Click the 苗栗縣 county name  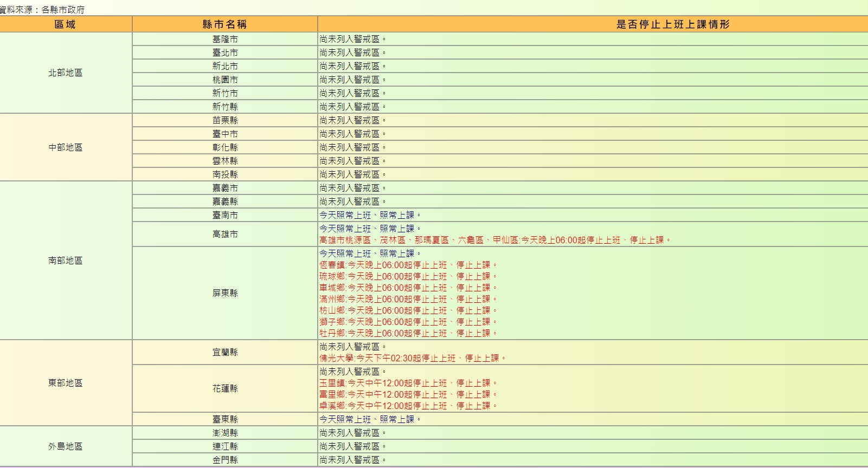(225, 120)
